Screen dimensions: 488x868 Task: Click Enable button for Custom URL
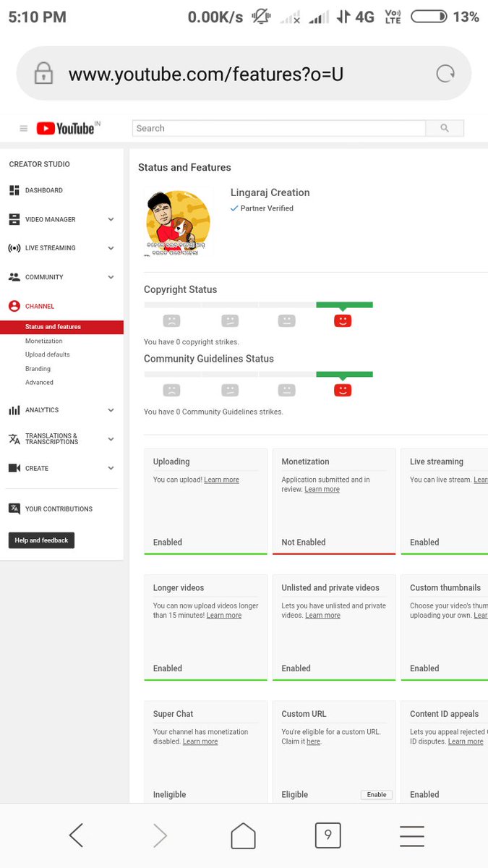[x=377, y=794]
